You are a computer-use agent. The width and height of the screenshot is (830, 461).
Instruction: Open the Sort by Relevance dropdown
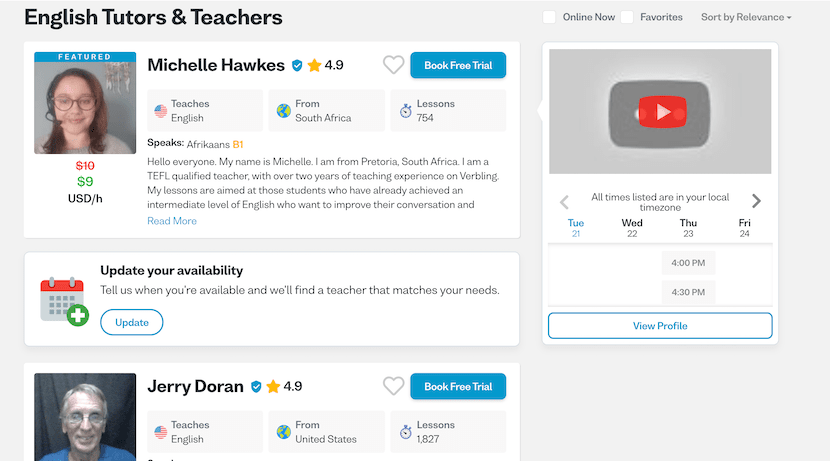pyautogui.click(x=746, y=17)
